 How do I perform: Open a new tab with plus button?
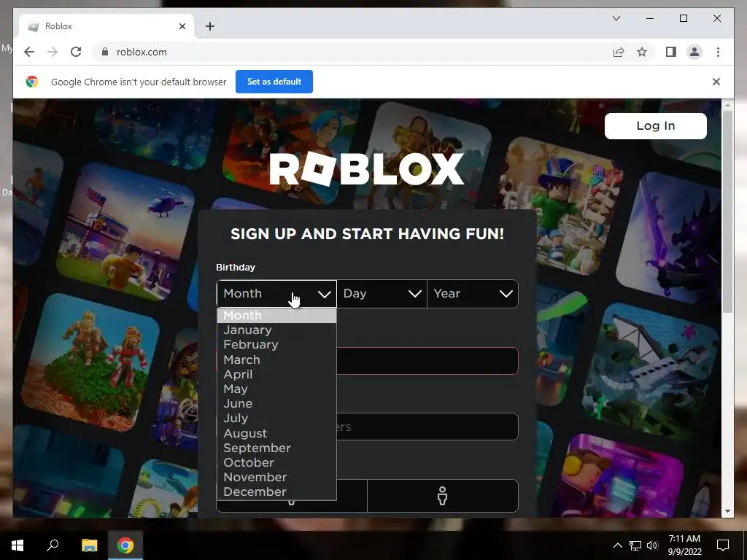click(210, 26)
